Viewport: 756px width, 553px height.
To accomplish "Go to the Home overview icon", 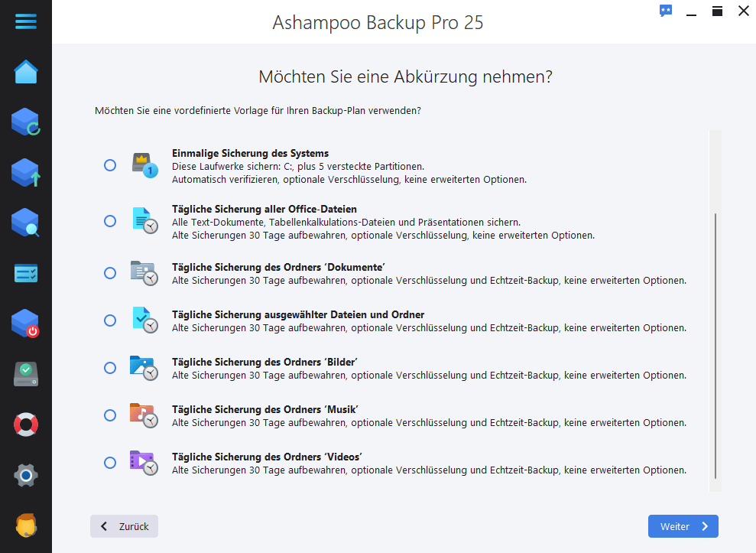I will click(x=26, y=72).
